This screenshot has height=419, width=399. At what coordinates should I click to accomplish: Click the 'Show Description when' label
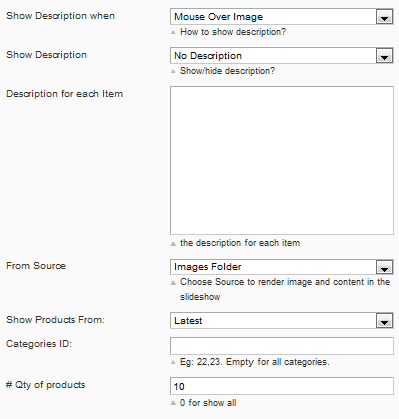[60, 16]
